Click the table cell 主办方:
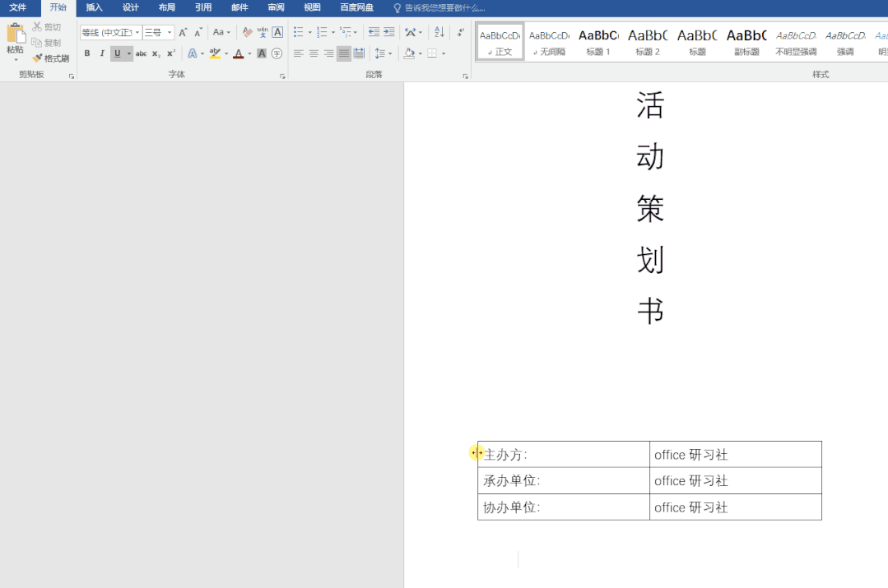 click(x=564, y=455)
